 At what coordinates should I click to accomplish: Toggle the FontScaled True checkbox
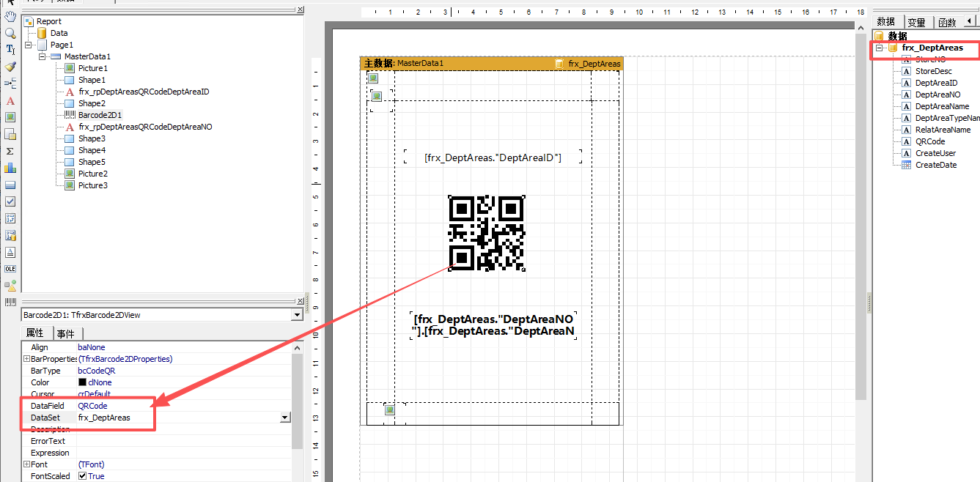point(83,476)
